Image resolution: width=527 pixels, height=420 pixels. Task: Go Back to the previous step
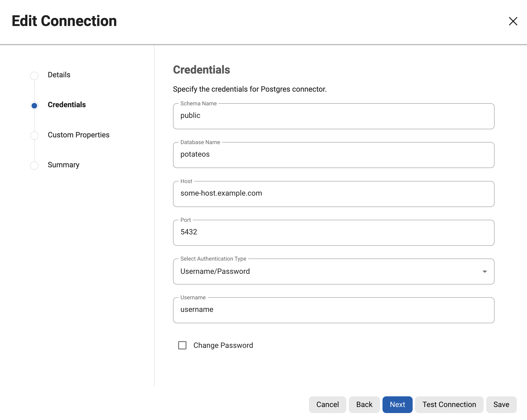coord(364,405)
